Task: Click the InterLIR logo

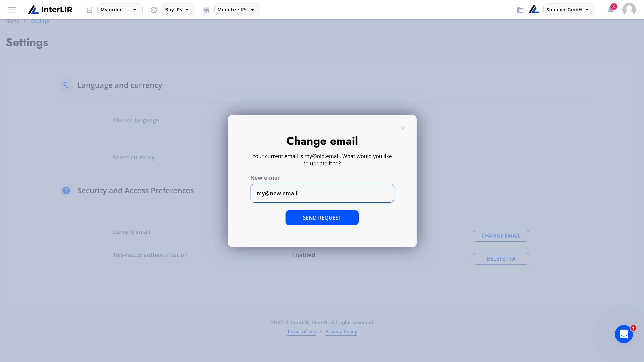Action: tap(50, 10)
